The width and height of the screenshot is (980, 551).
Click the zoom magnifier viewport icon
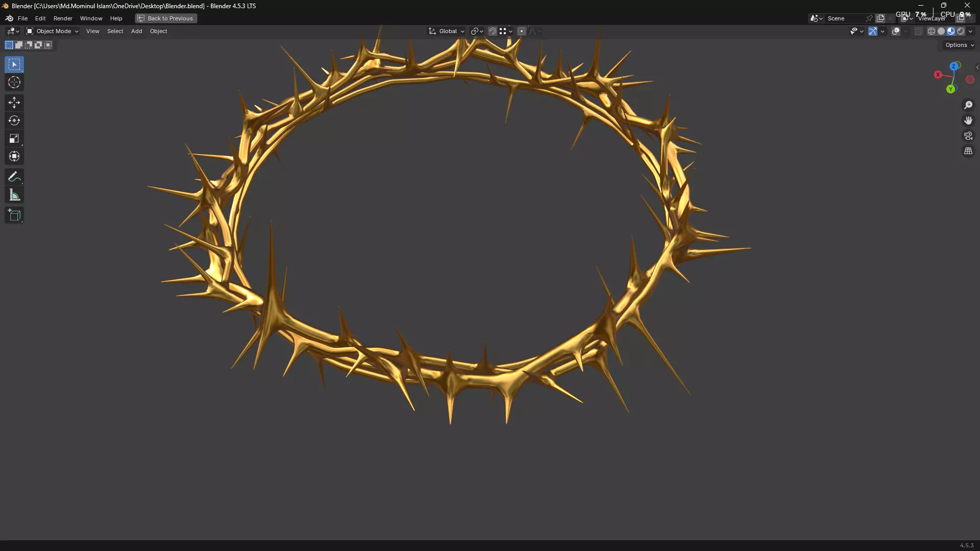point(968,105)
